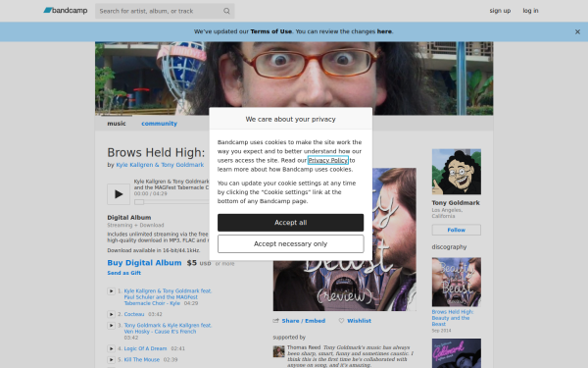Open the Goldmark album thumbnail in discography
The image size is (588, 368).
(457, 353)
